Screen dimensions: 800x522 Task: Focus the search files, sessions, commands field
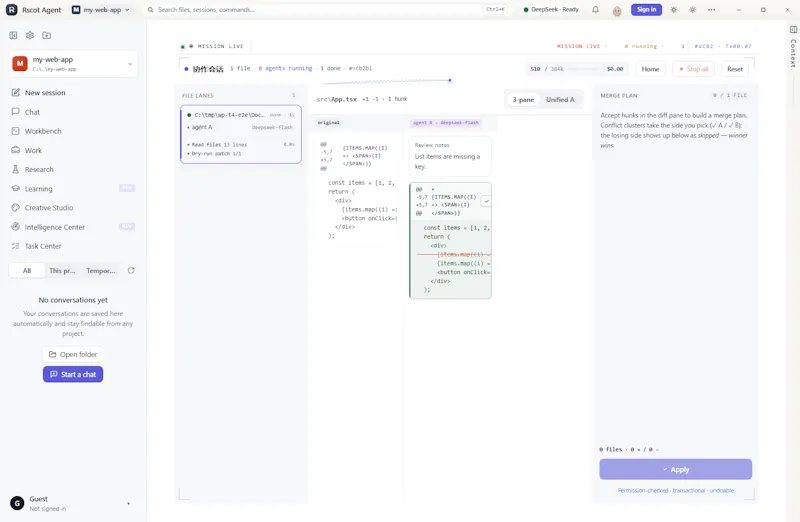click(327, 10)
